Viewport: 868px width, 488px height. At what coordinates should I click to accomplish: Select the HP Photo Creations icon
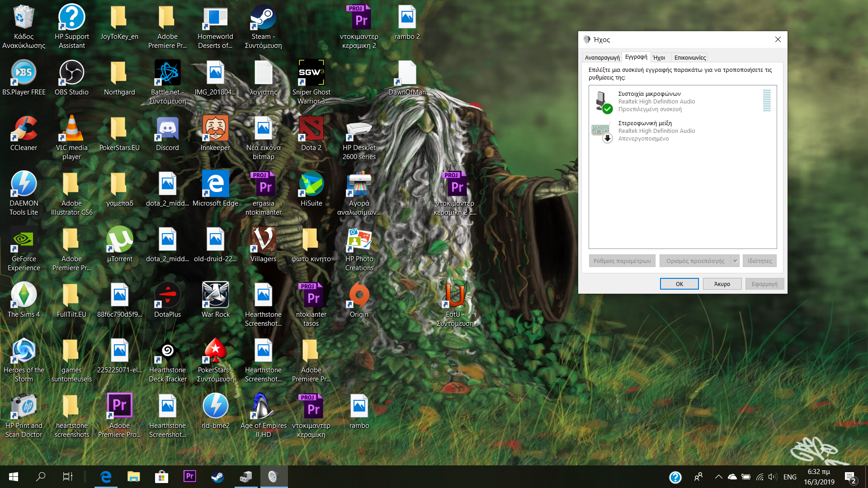tap(359, 249)
